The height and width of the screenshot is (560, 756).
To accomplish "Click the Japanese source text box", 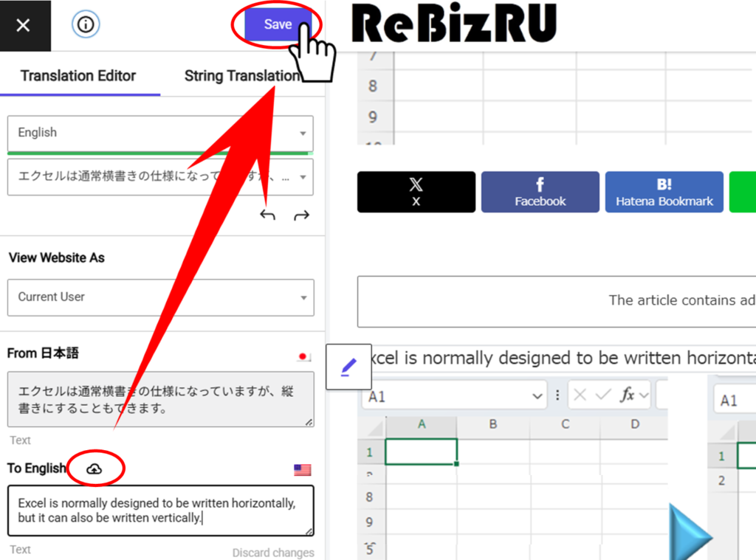I will 160,399.
